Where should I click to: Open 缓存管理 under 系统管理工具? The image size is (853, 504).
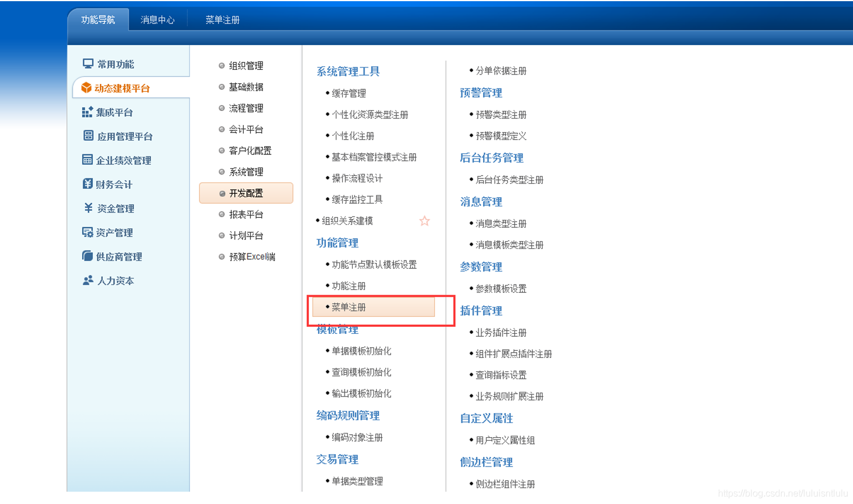tap(349, 93)
